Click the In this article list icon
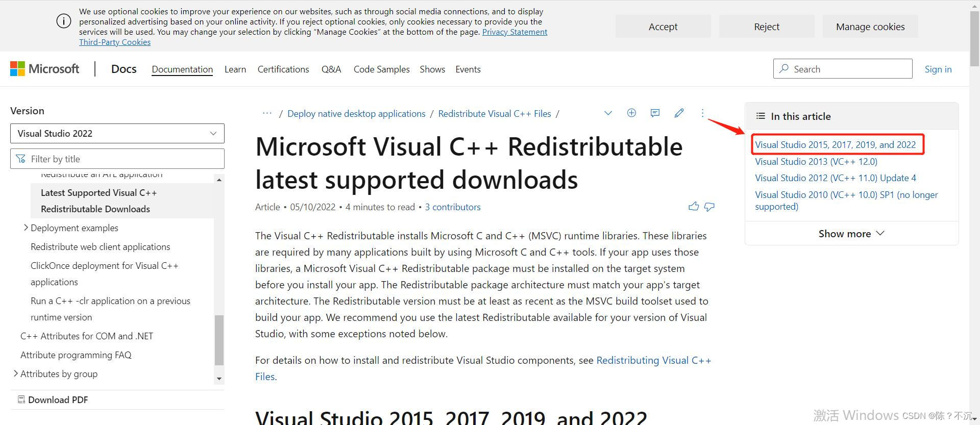Screen dimensions: 980x425 761,116
